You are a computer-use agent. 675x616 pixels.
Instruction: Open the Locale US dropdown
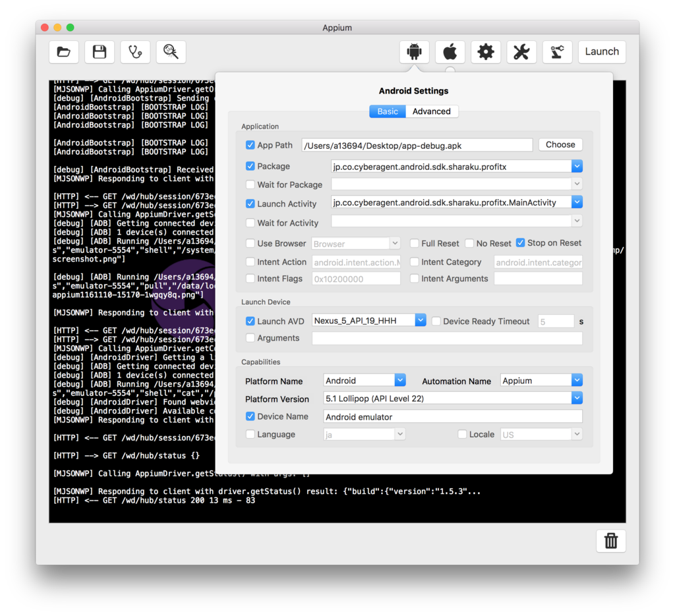[577, 434]
